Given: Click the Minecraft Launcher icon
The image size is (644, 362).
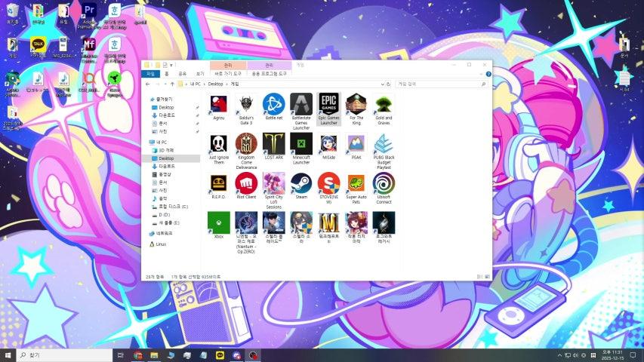Looking at the screenshot, I should coord(301,143).
